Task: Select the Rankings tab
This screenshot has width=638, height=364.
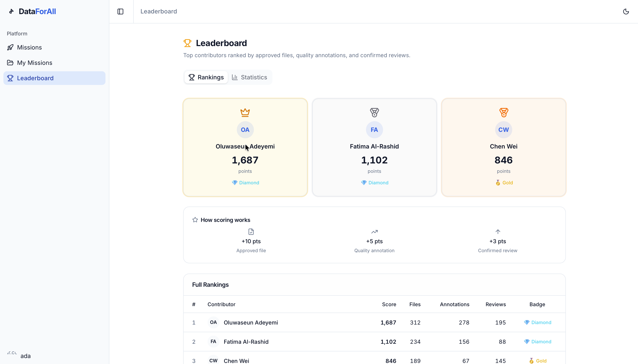Action: (x=206, y=77)
